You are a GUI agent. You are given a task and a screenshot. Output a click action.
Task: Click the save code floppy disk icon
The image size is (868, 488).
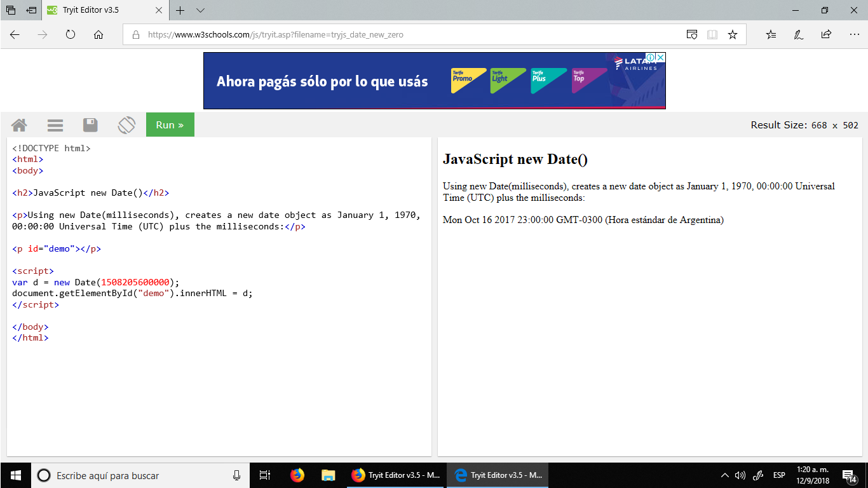click(x=90, y=125)
